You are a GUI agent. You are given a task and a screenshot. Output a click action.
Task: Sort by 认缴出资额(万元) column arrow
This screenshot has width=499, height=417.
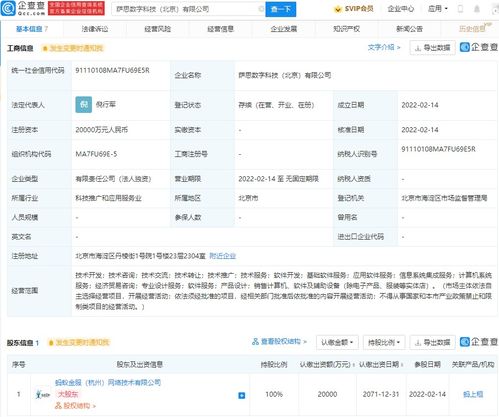[x=354, y=365]
